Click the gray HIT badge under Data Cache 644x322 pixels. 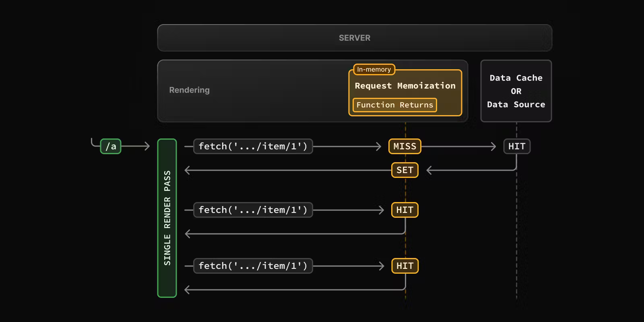(517, 147)
